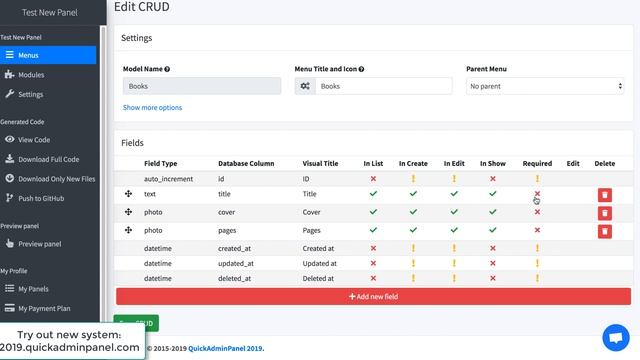Click Add new field button
The image size is (640, 360).
coord(373,296)
